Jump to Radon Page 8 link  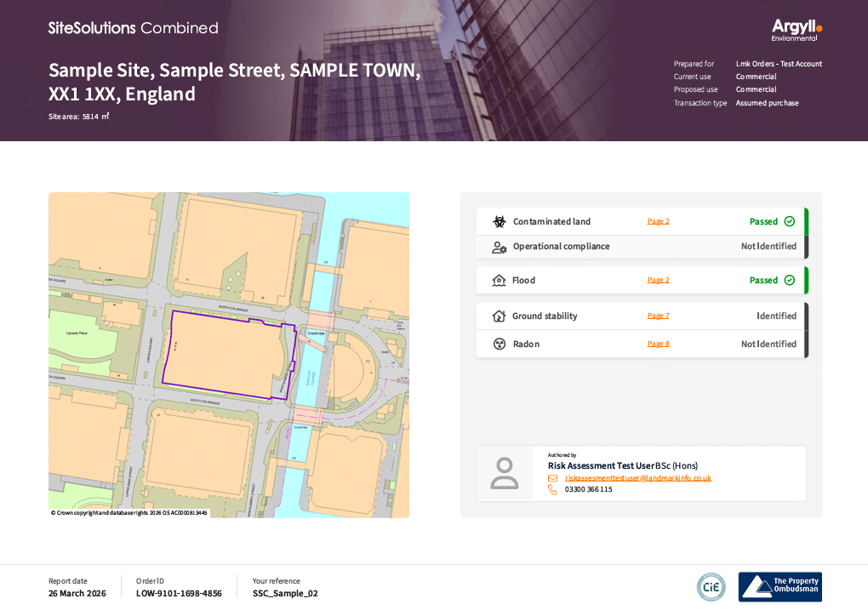click(658, 345)
